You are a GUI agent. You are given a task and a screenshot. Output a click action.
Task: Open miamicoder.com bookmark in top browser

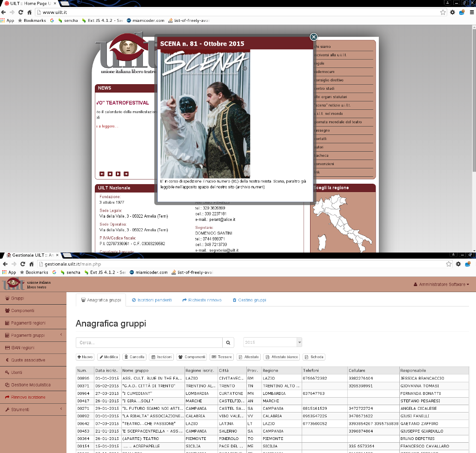pyautogui.click(x=145, y=20)
